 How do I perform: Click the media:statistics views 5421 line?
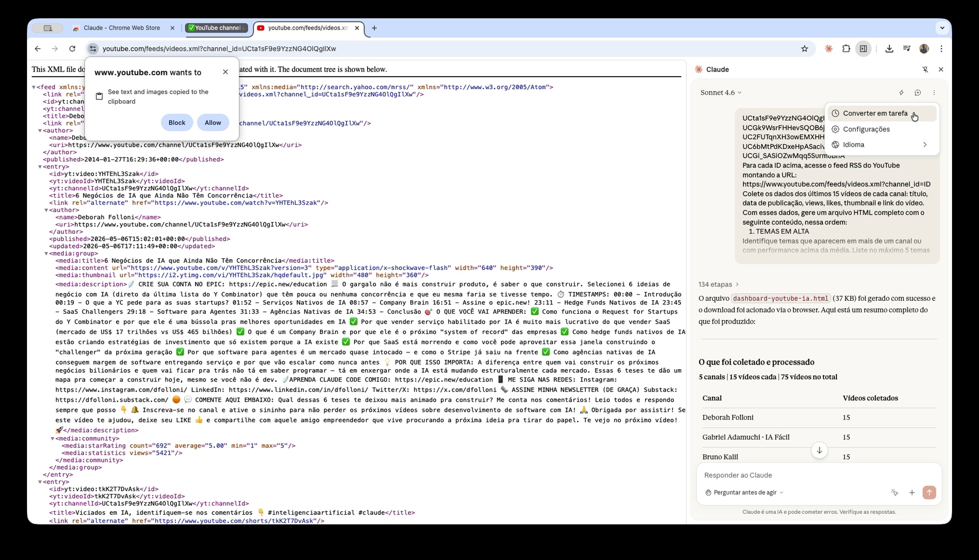pos(122,453)
